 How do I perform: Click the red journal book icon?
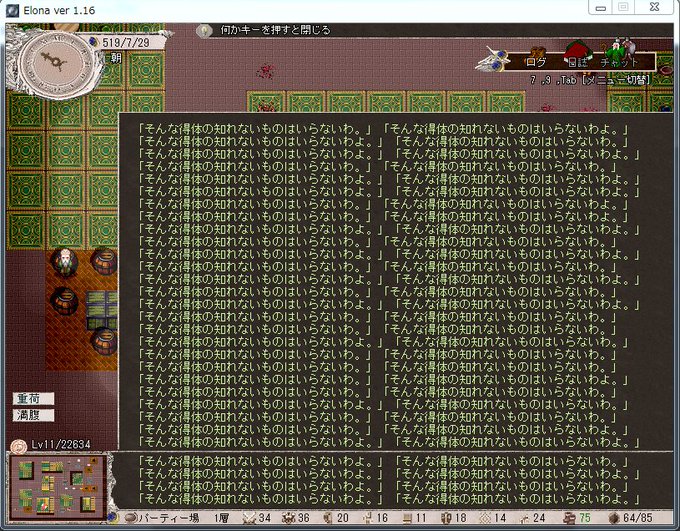(577, 51)
